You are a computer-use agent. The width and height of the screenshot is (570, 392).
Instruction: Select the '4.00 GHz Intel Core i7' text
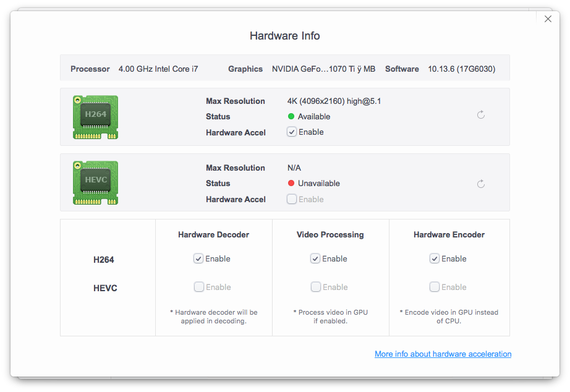tap(158, 69)
